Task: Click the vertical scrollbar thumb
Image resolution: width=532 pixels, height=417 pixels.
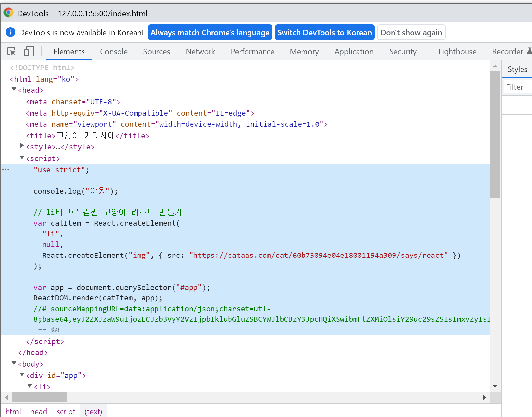Action: (495, 134)
